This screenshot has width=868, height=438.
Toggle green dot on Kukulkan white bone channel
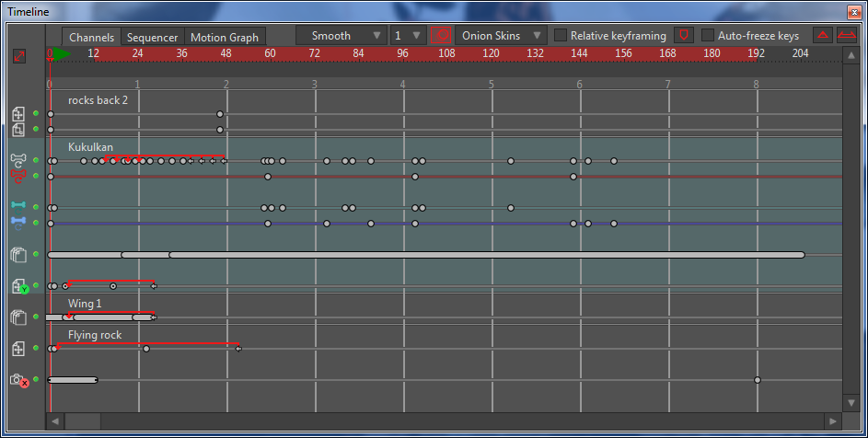[x=36, y=160]
